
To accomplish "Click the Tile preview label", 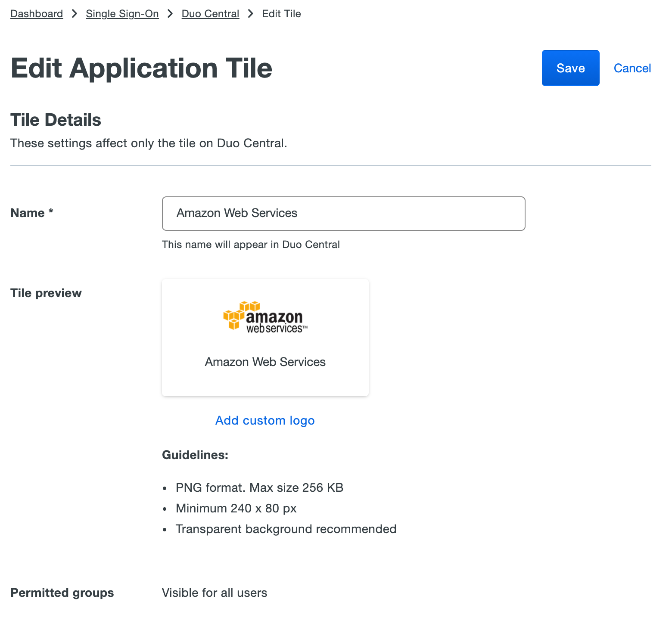I will tap(46, 293).
